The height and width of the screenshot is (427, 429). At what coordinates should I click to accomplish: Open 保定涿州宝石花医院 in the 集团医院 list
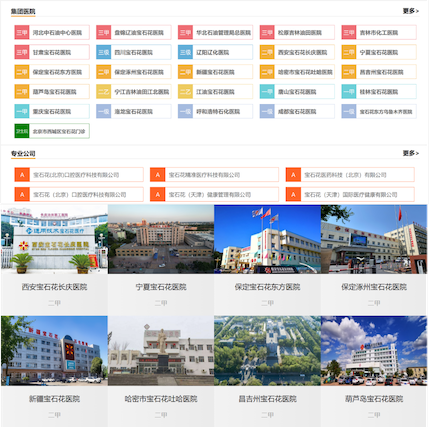click(134, 72)
